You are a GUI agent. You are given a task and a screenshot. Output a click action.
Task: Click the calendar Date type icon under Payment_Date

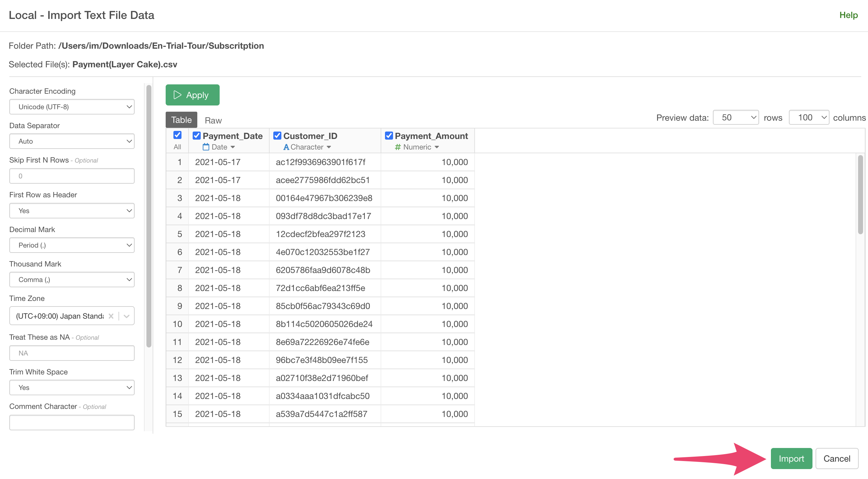206,147
